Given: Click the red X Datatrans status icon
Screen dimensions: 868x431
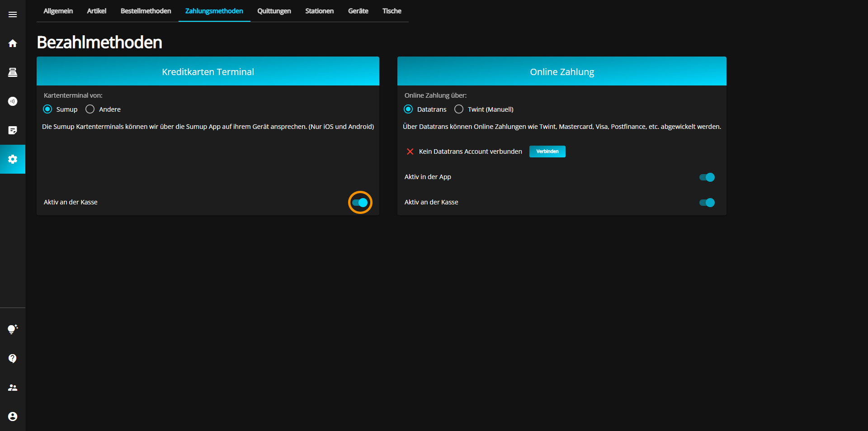Looking at the screenshot, I should [x=410, y=152].
